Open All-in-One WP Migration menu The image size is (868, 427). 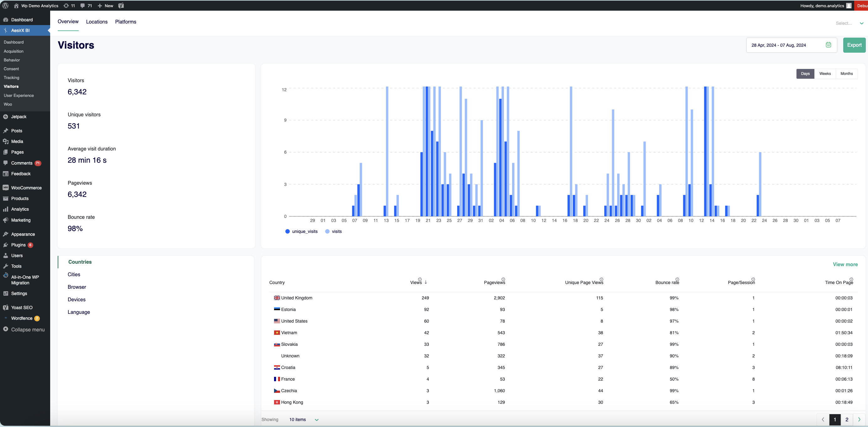[25, 280]
